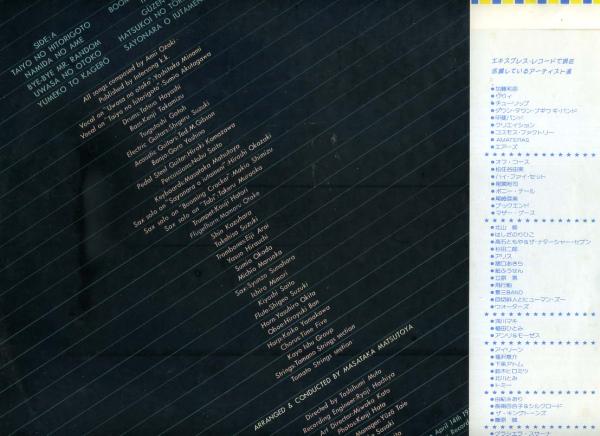This screenshot has width=600, height=436.
Task: Click the 'Flugelhorn: Mamoru Otake' credit
Action: (225, 215)
